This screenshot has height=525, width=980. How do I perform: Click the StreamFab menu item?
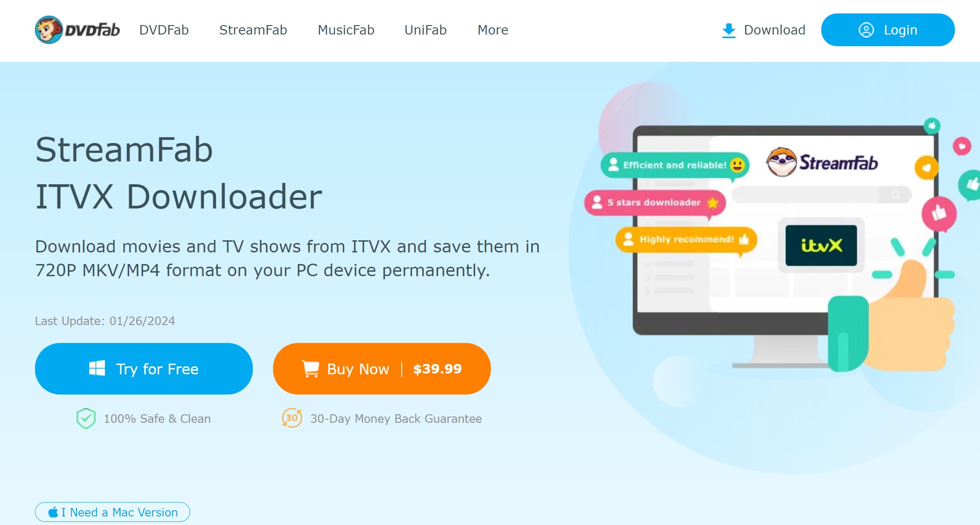point(252,30)
